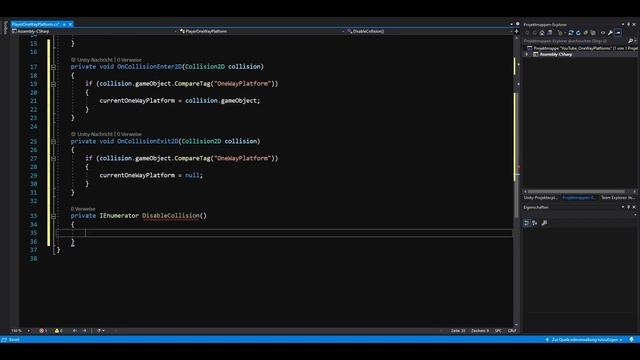Open the PlayerOneWayPlatform class dropdown
This screenshot has height=360, width=640.
coord(343,31)
